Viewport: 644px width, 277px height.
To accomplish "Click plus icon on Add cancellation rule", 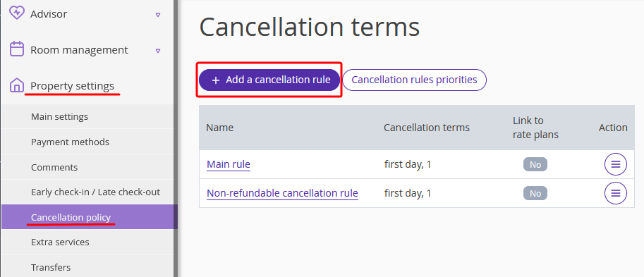I will (x=216, y=80).
